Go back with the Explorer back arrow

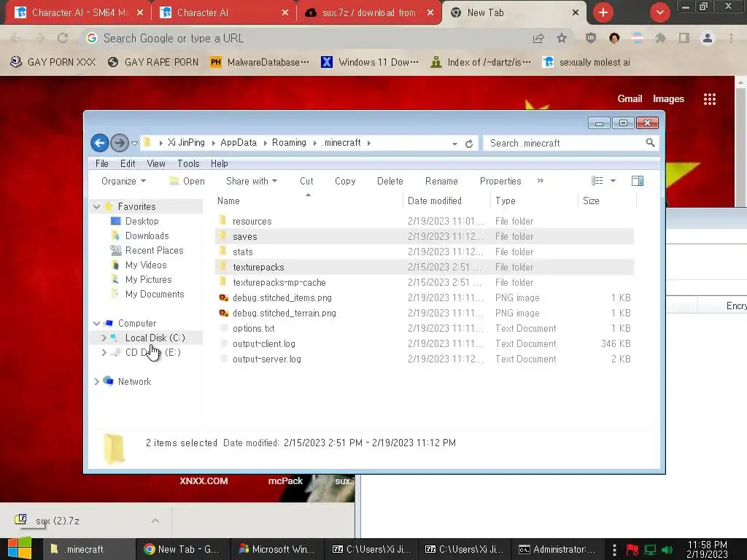click(x=99, y=142)
